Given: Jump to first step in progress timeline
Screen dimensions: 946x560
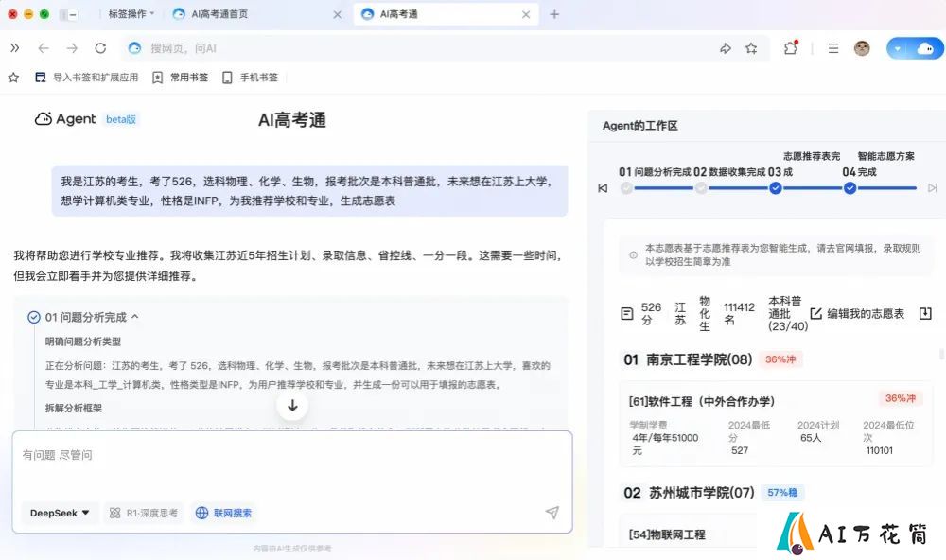Looking at the screenshot, I should pyautogui.click(x=603, y=188).
